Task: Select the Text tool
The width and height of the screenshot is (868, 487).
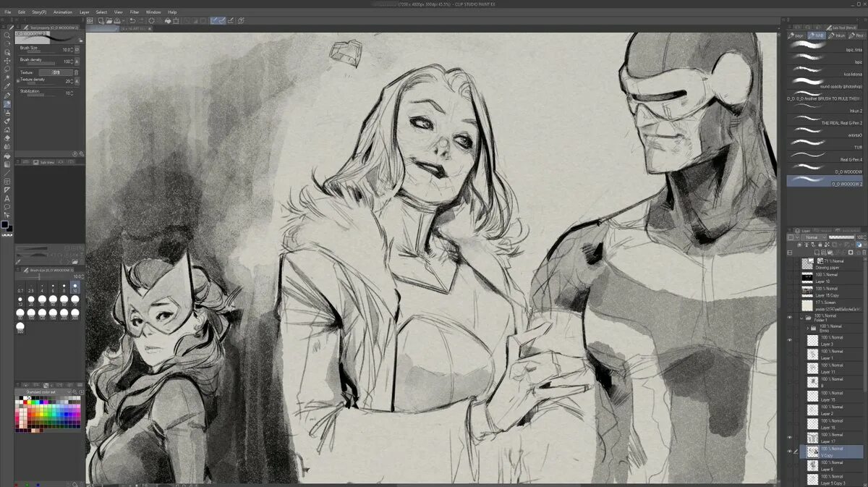Action: 7,198
